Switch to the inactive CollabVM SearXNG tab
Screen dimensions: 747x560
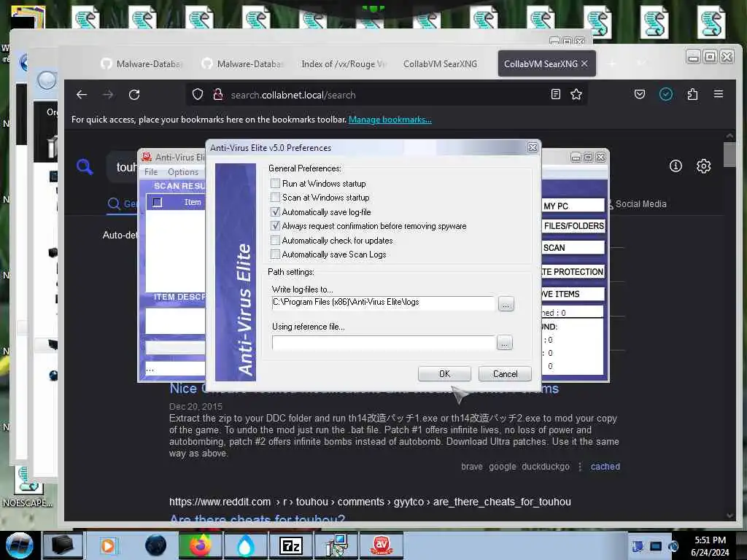pyautogui.click(x=440, y=64)
